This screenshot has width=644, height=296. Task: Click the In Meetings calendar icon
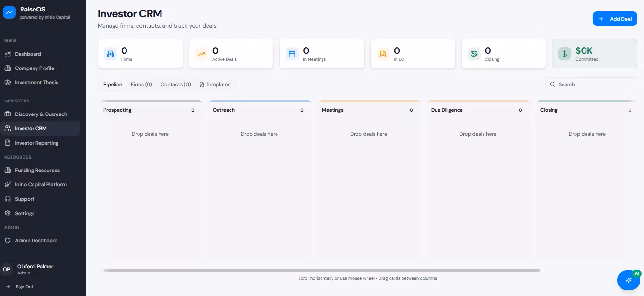[x=292, y=54]
